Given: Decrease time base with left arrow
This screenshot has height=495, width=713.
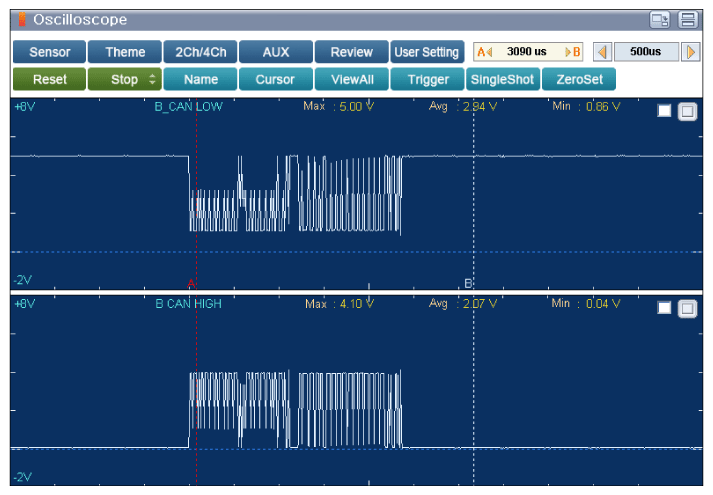Looking at the screenshot, I should click(x=603, y=52).
